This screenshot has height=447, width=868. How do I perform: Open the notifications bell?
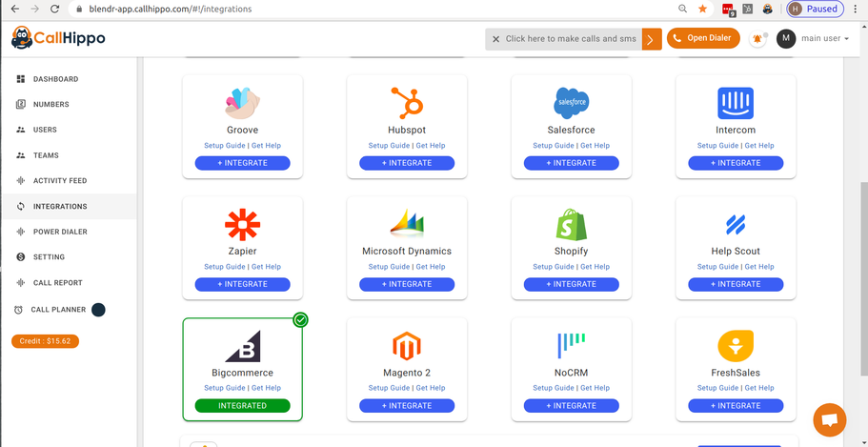click(x=757, y=39)
